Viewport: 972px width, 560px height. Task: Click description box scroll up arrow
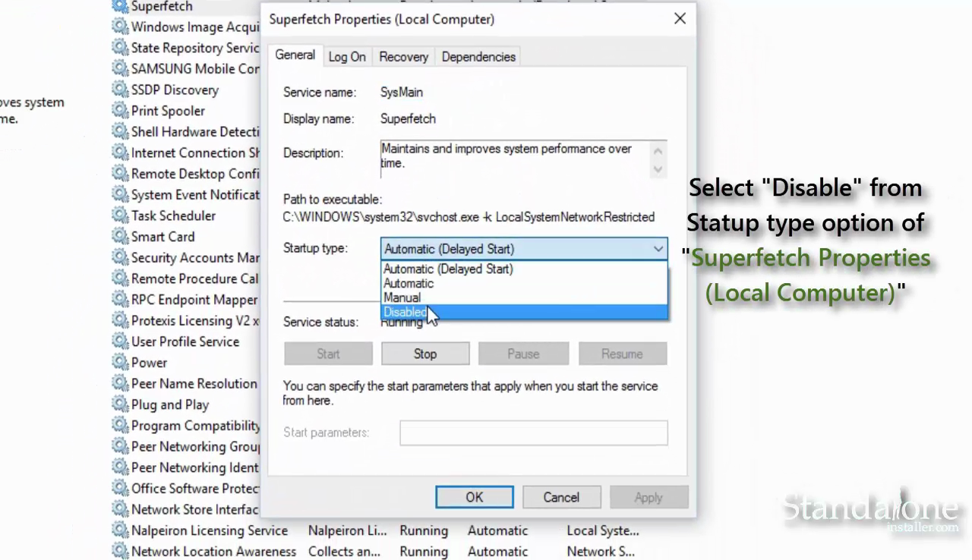pos(658,150)
